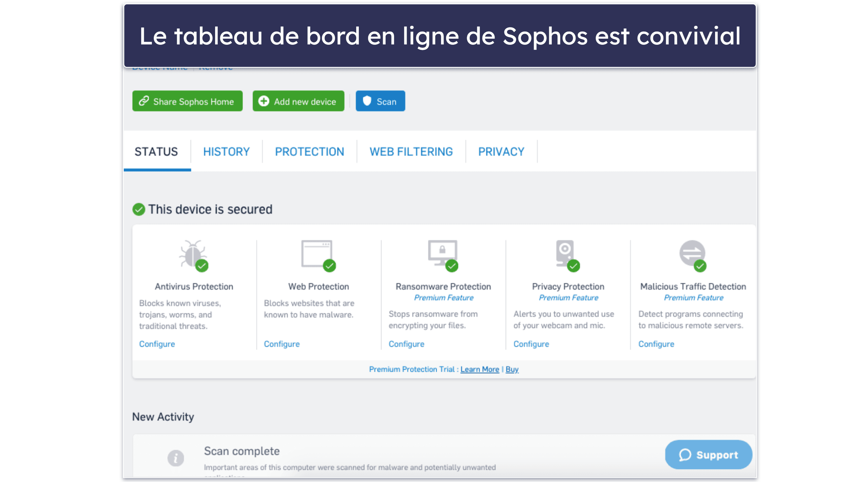868x482 pixels.
Task: Select the STATUS tab
Action: coord(156,151)
